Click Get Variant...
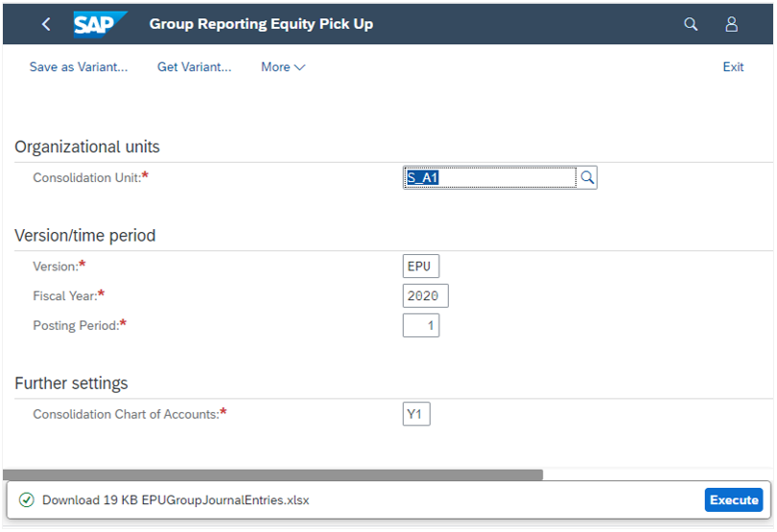The width and height of the screenshot is (777, 532). (x=194, y=67)
